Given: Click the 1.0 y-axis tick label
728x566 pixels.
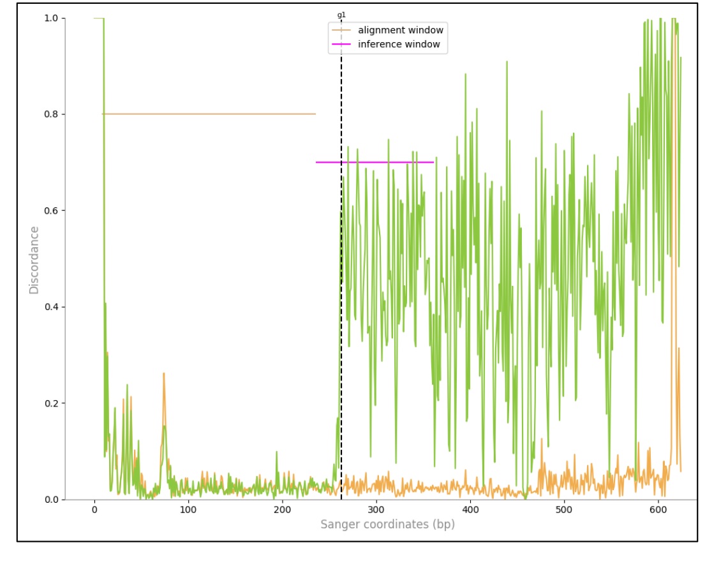Looking at the screenshot, I should pyautogui.click(x=52, y=18).
